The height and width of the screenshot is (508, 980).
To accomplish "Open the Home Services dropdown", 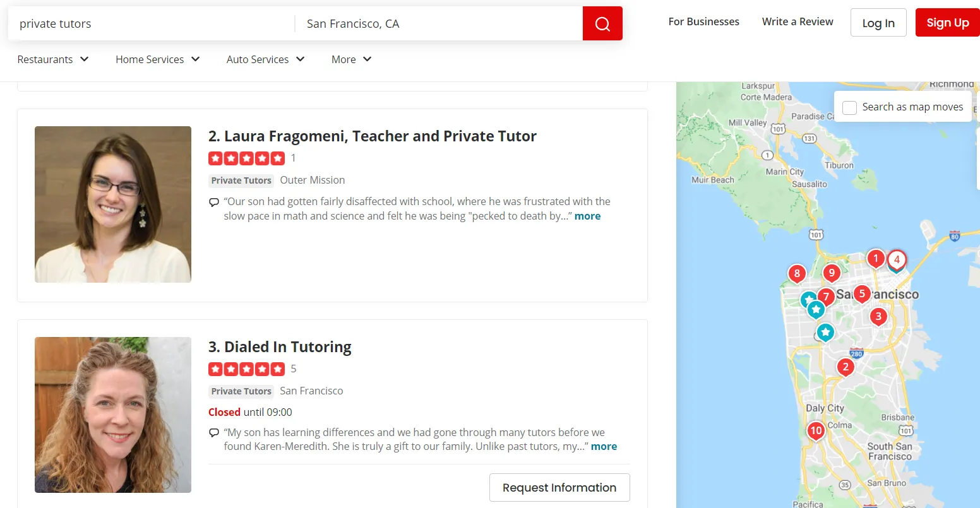I will click(157, 59).
